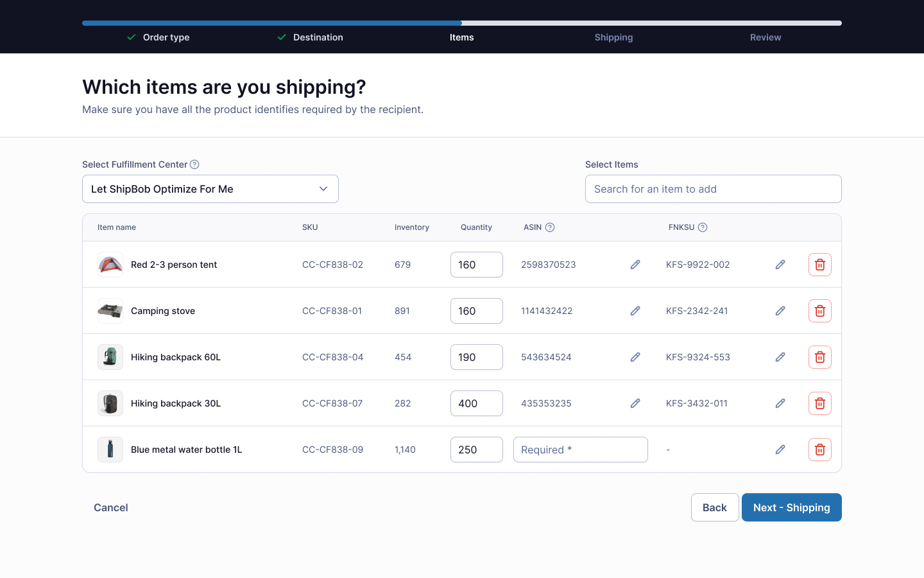Jump to the Review step
The image size is (924, 578).
click(765, 37)
